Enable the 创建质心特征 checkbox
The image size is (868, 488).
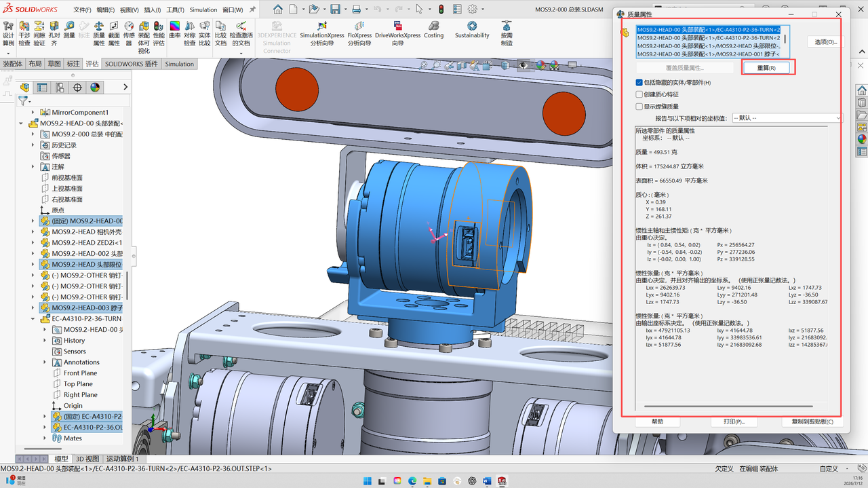[x=639, y=94]
